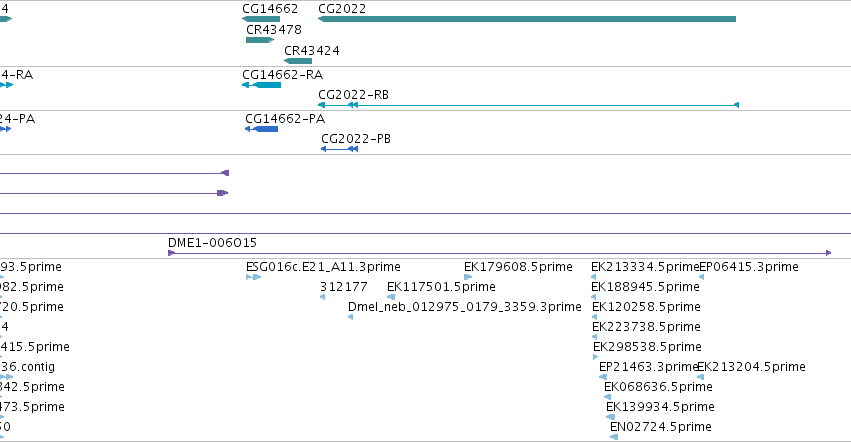The height and width of the screenshot is (442, 851).
Task: Select the CG2022-RB transcript line
Action: [529, 105]
